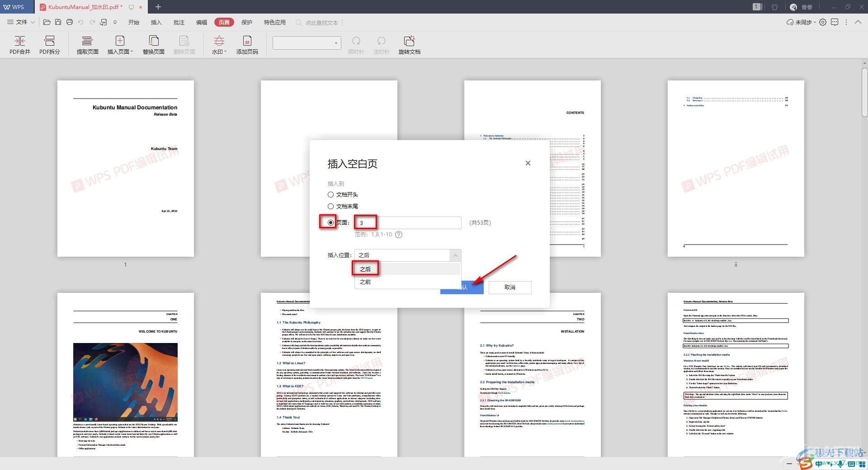Select the 页面 ribbon tab

coord(224,22)
